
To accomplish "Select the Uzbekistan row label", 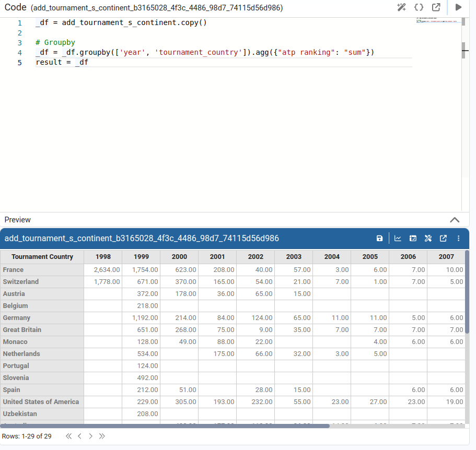I will pyautogui.click(x=42, y=414).
